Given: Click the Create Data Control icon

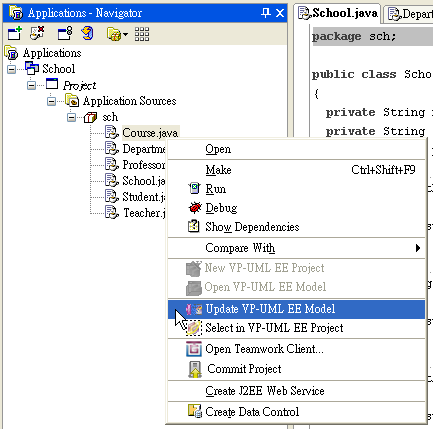Looking at the screenshot, I should 195,411.
